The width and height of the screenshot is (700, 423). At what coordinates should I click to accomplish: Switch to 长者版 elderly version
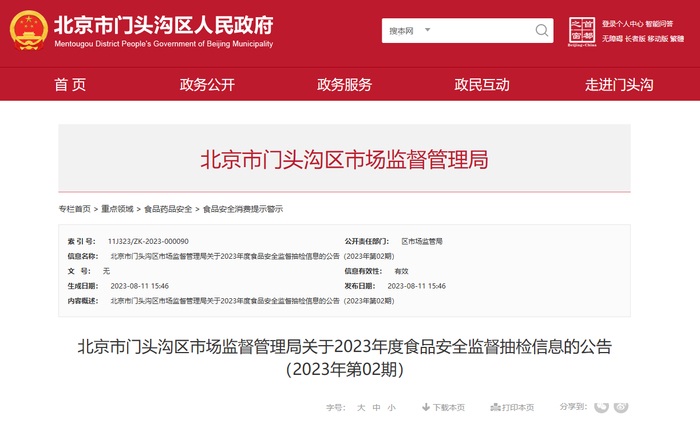coord(635,39)
